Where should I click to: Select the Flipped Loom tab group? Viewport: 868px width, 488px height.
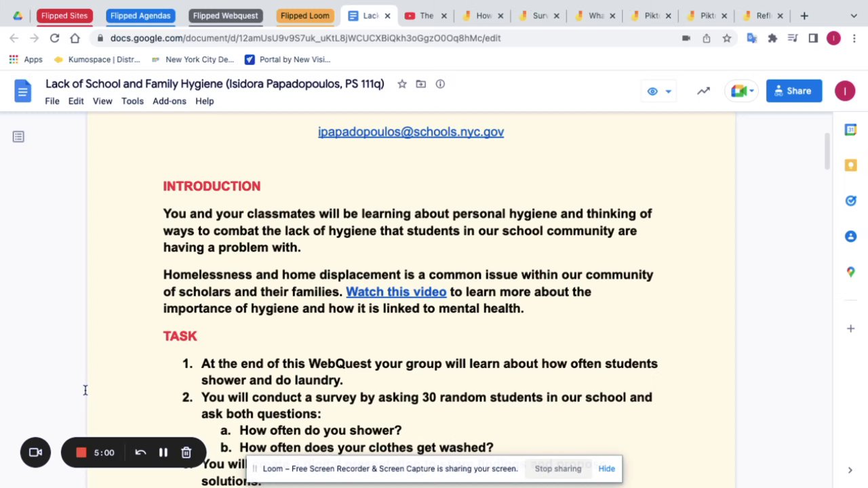point(305,16)
